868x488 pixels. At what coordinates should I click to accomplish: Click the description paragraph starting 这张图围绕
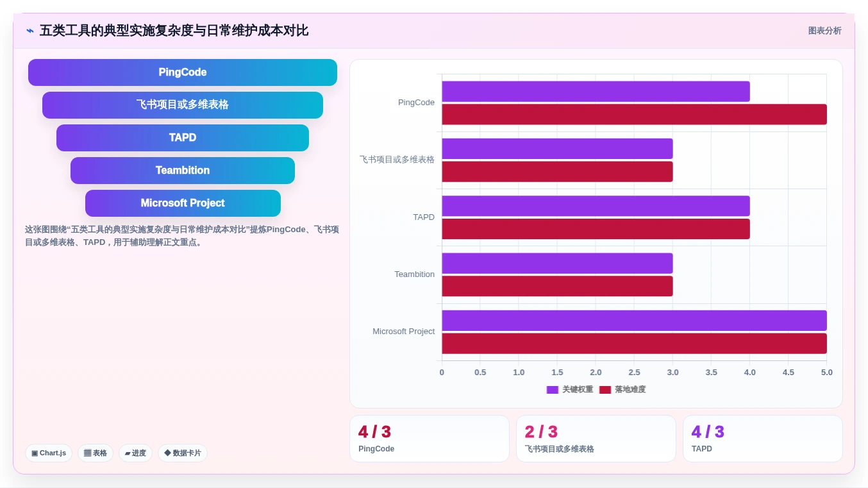click(182, 236)
